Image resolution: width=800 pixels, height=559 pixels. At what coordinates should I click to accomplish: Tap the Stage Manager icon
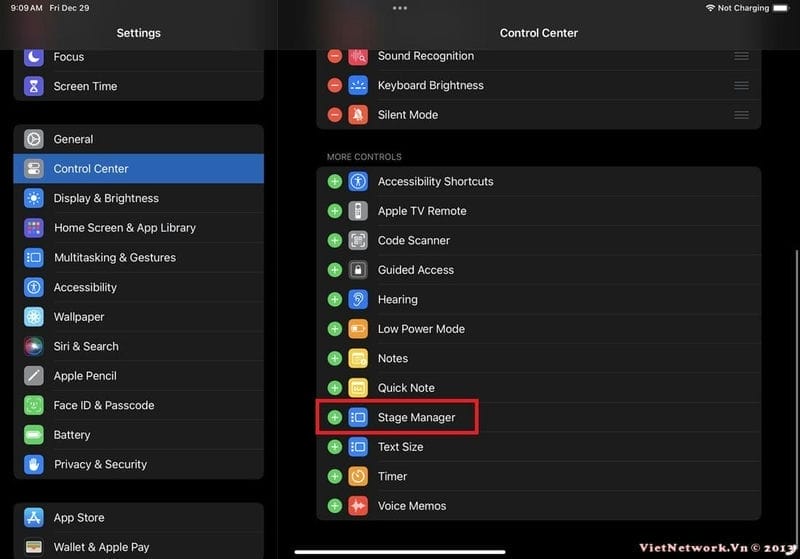pos(358,417)
